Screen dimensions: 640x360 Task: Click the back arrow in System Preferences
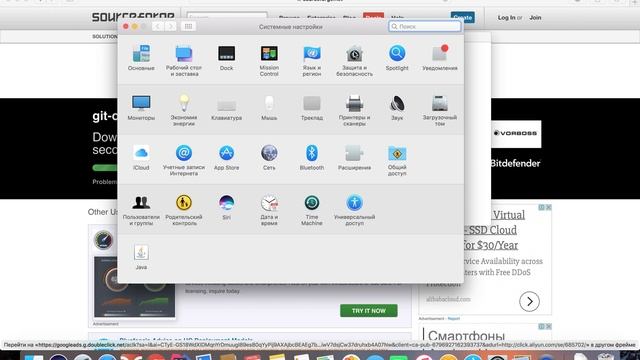(158, 27)
